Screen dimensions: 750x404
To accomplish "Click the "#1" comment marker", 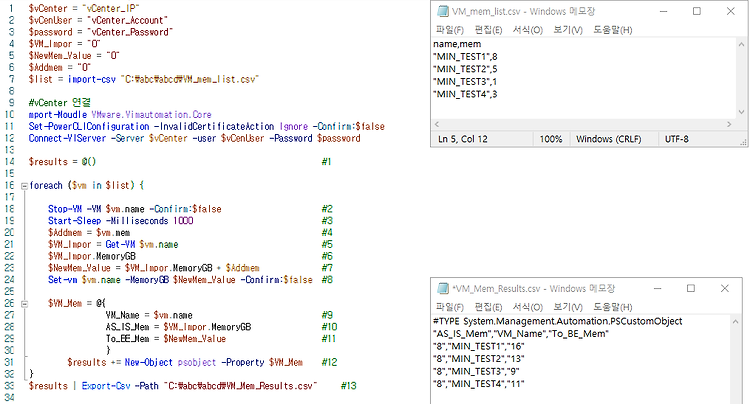I will pyautogui.click(x=327, y=162).
